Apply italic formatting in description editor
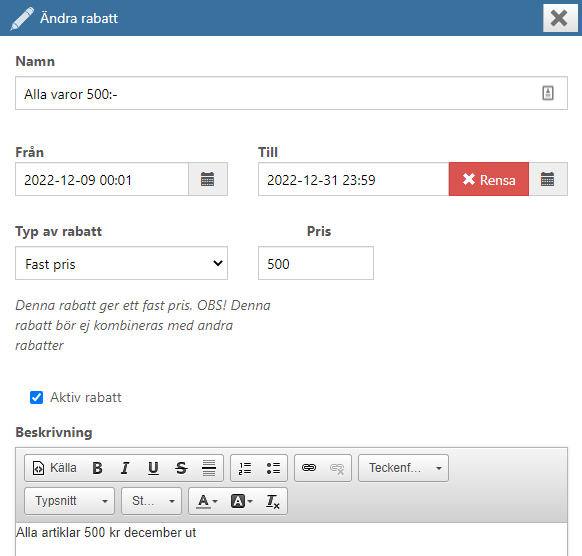 (x=125, y=468)
